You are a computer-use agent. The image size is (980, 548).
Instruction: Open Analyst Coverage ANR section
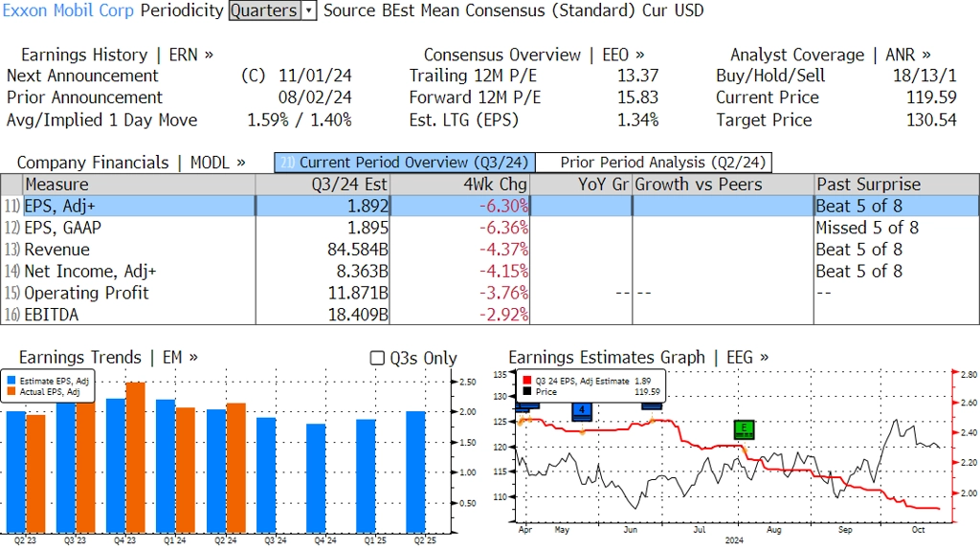pos(830,55)
